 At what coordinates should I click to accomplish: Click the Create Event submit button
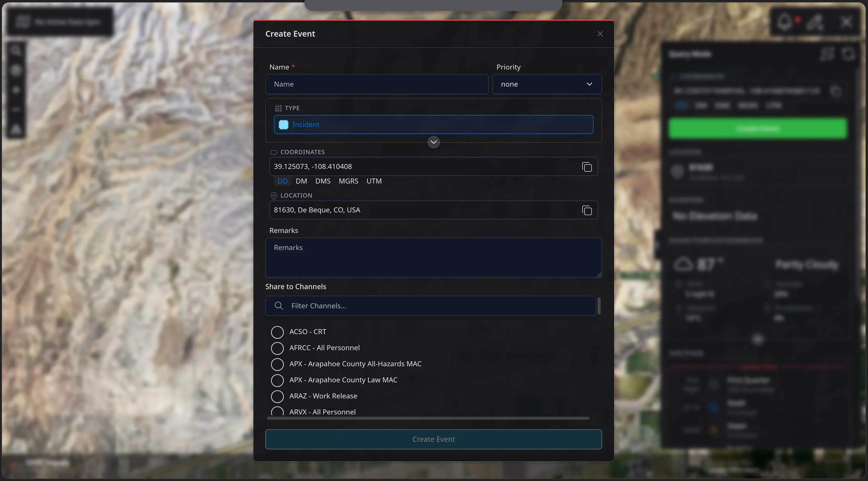pos(433,439)
